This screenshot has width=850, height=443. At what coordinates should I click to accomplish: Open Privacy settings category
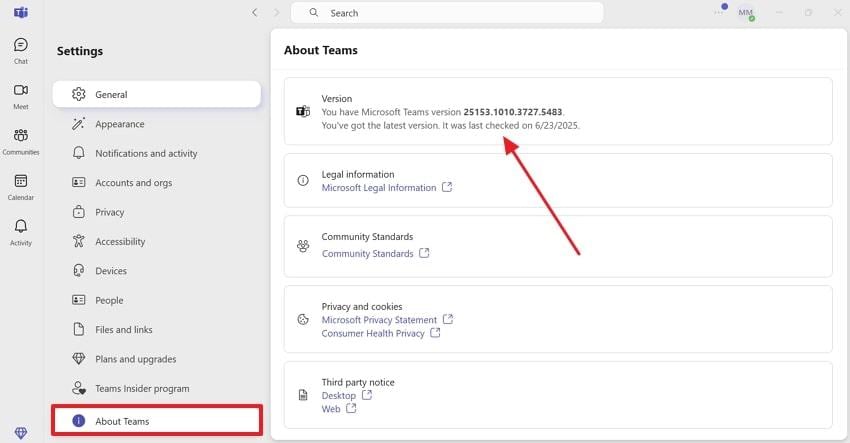(157, 212)
